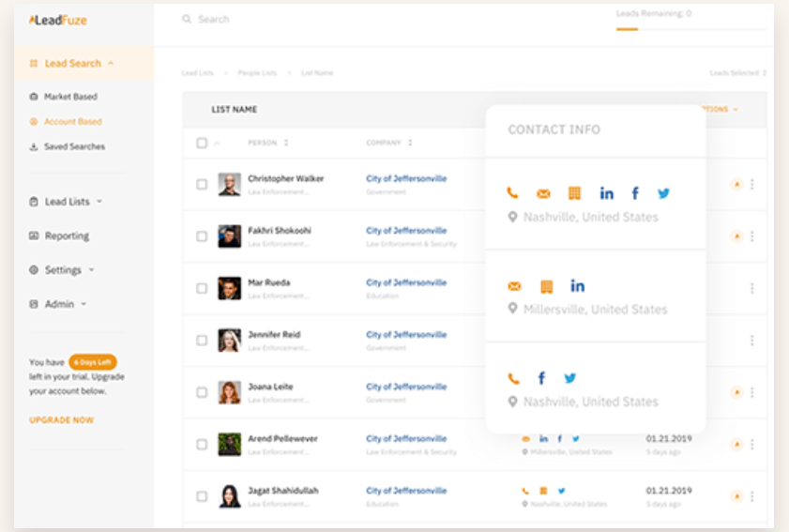Click orange badge icon in Fakhri Shokoohi's row
The image size is (789, 532).
point(736,236)
